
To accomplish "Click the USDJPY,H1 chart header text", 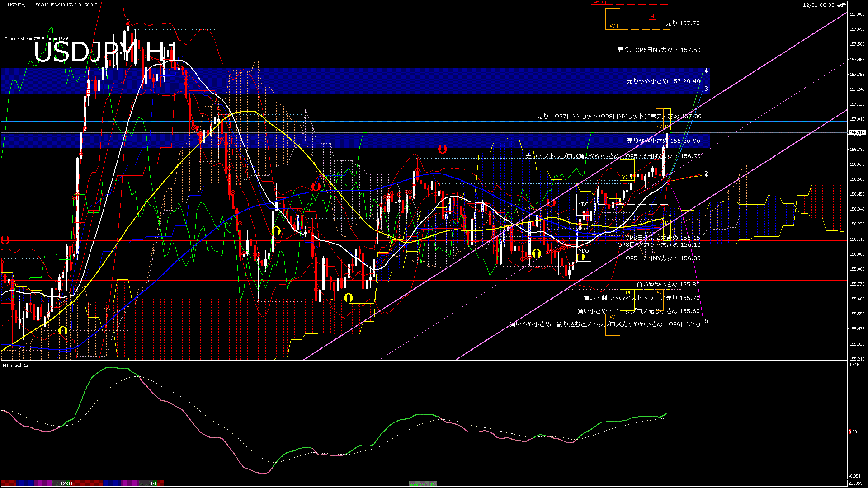I will click(19, 5).
